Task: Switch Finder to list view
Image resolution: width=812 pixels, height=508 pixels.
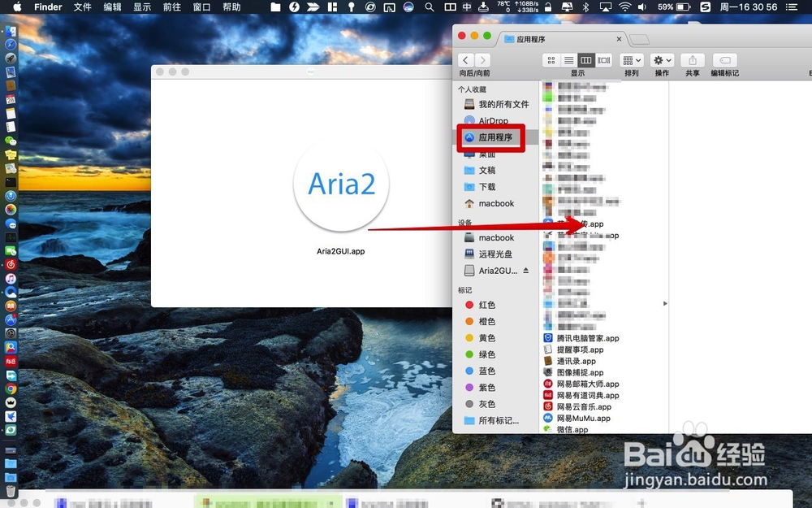Action: (x=568, y=60)
